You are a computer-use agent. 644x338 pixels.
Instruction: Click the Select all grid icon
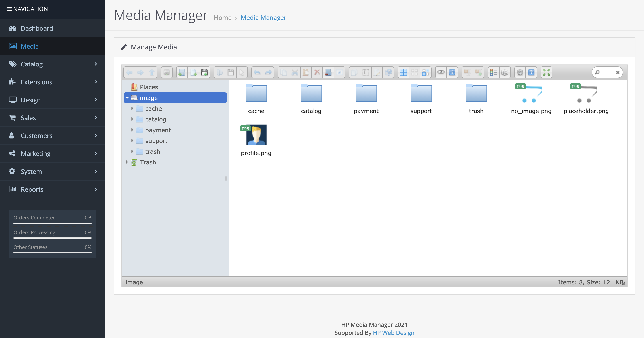coord(403,72)
